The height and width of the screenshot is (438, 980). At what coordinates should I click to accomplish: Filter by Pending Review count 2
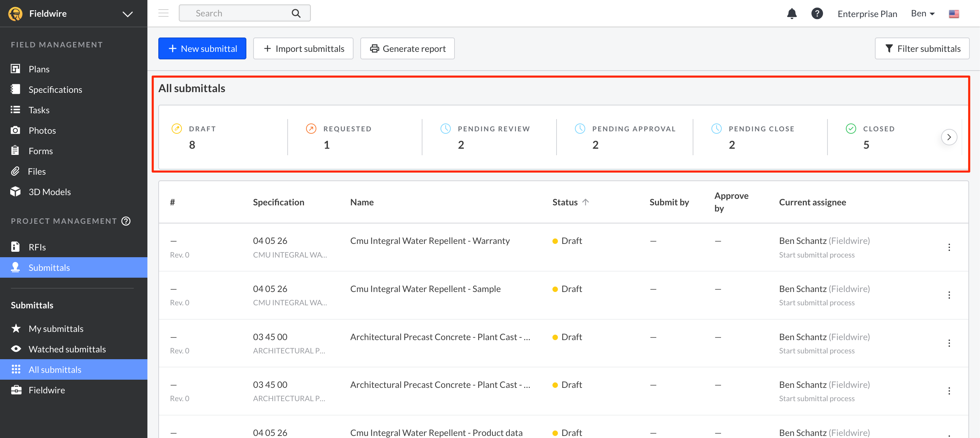[x=489, y=137]
